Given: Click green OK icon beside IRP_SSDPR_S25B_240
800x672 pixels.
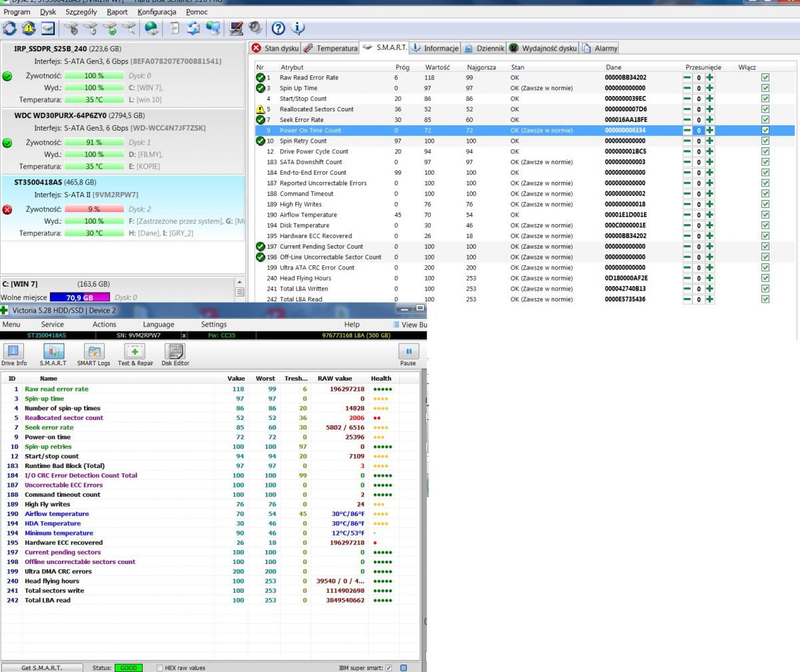Looking at the screenshot, I should (7, 76).
